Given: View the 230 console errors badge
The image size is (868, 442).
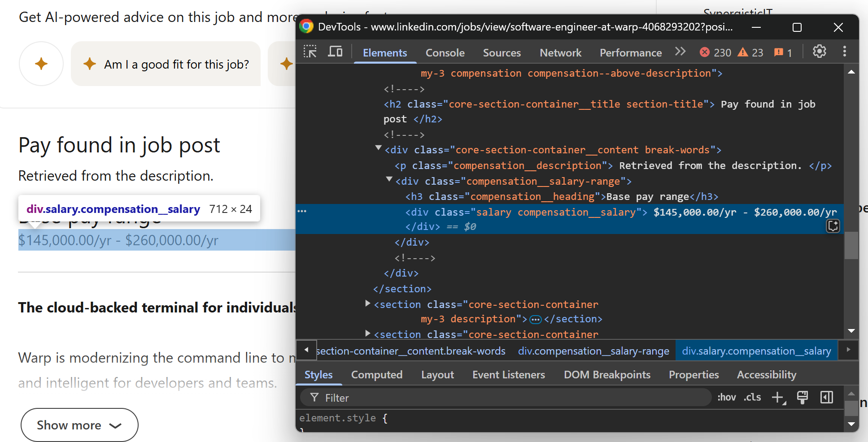Looking at the screenshot, I should coord(714,52).
